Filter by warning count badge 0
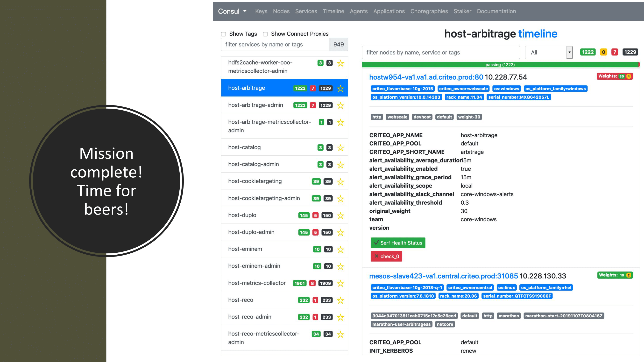Screen dimensions: 644x362 603,52
